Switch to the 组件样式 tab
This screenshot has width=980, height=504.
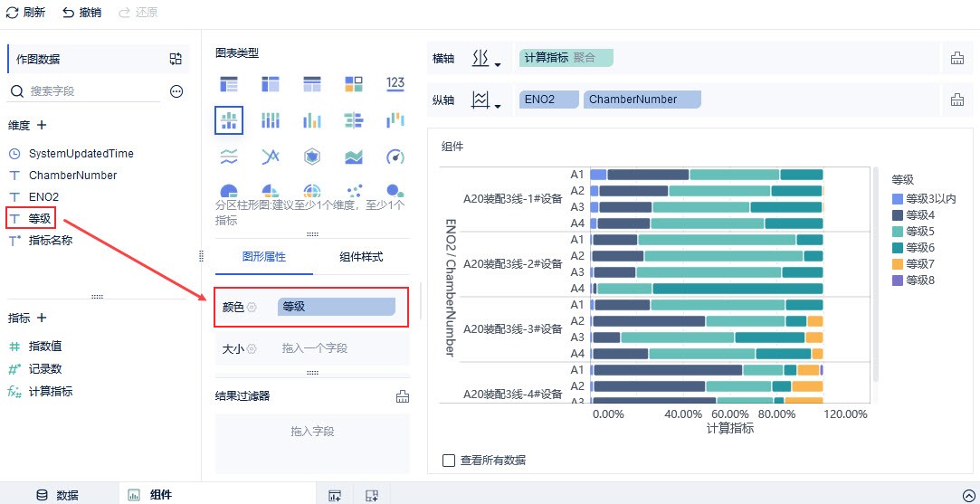(361, 257)
